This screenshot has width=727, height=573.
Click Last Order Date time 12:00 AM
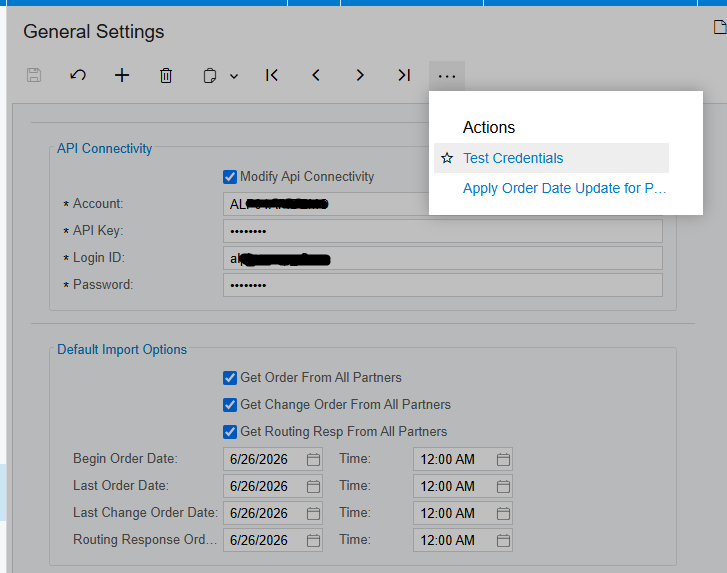coord(447,486)
